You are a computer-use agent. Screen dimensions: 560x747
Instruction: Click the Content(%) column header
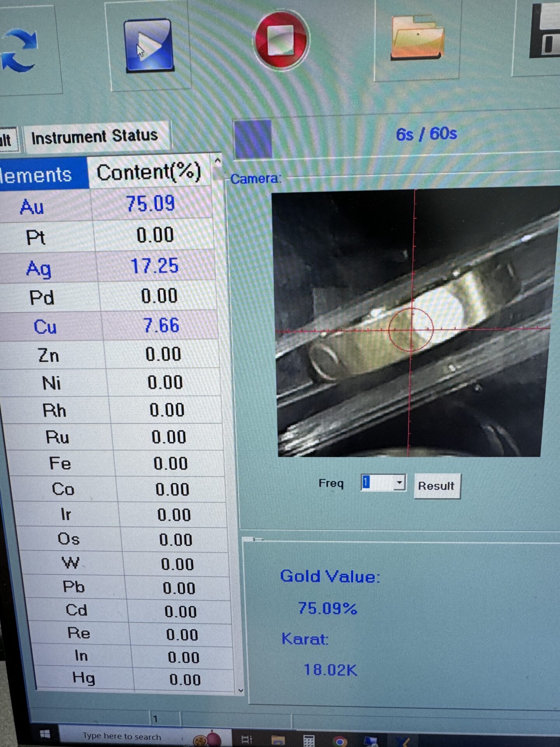(149, 172)
